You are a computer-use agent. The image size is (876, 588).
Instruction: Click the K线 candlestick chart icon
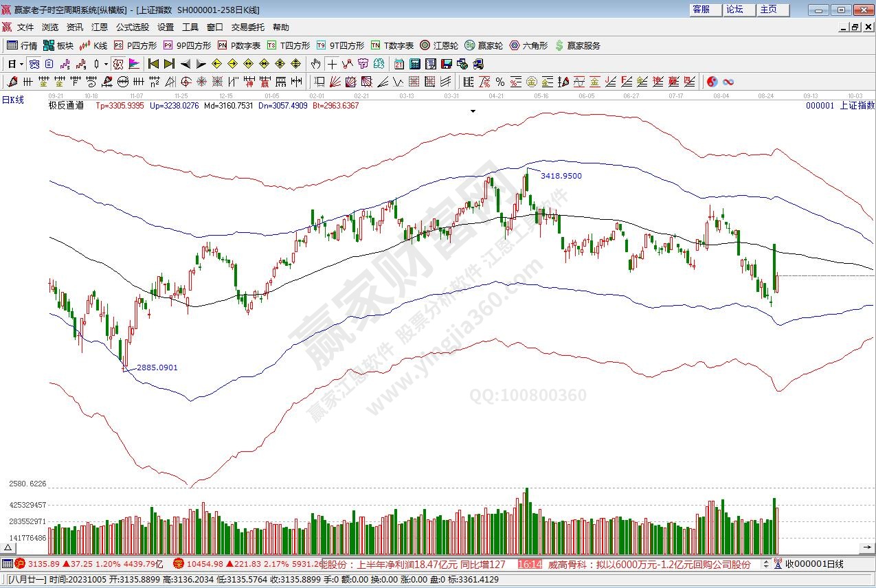point(93,46)
